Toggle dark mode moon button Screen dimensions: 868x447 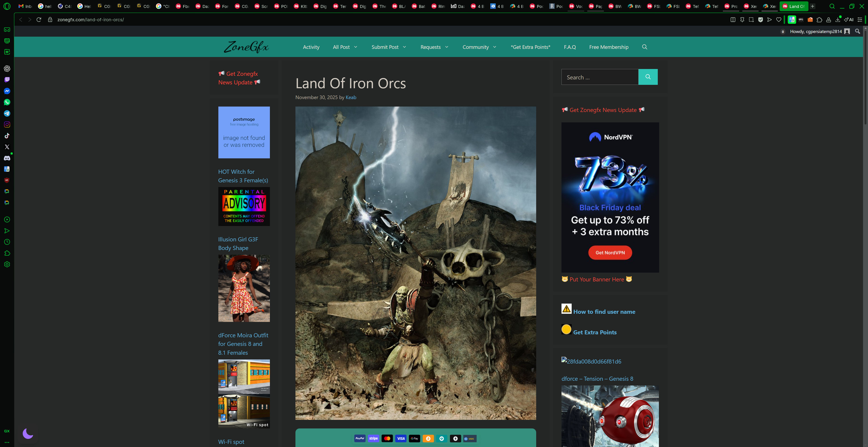[x=28, y=433]
